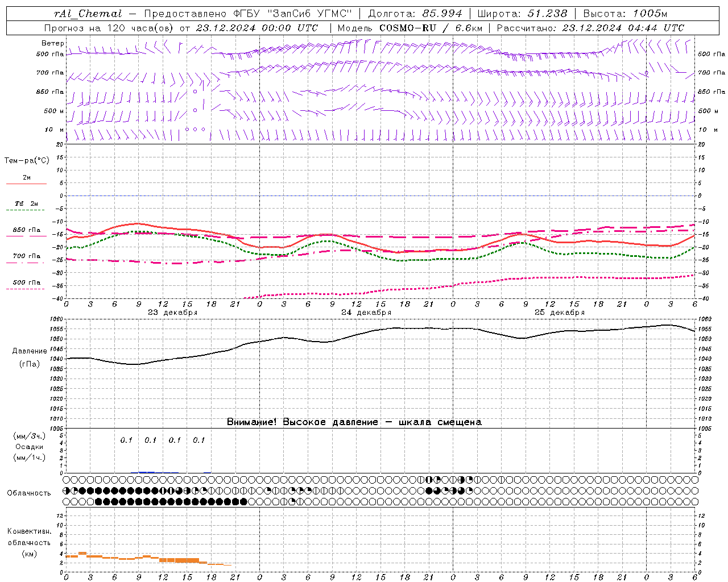The width and height of the screenshot is (728, 582).
Task: Click the (гПа) unit label under Давление
Action: coord(30,364)
